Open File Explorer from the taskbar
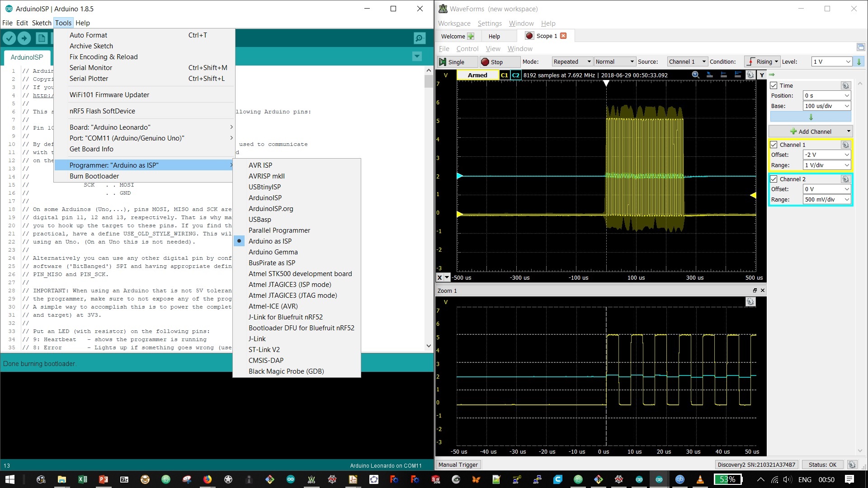This screenshot has width=868, height=488. click(62, 479)
